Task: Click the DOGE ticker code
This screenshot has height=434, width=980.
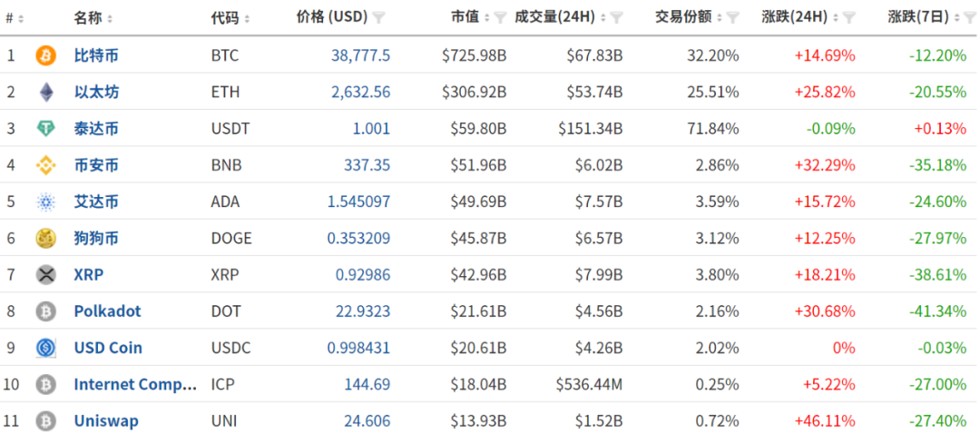Action: [x=231, y=238]
